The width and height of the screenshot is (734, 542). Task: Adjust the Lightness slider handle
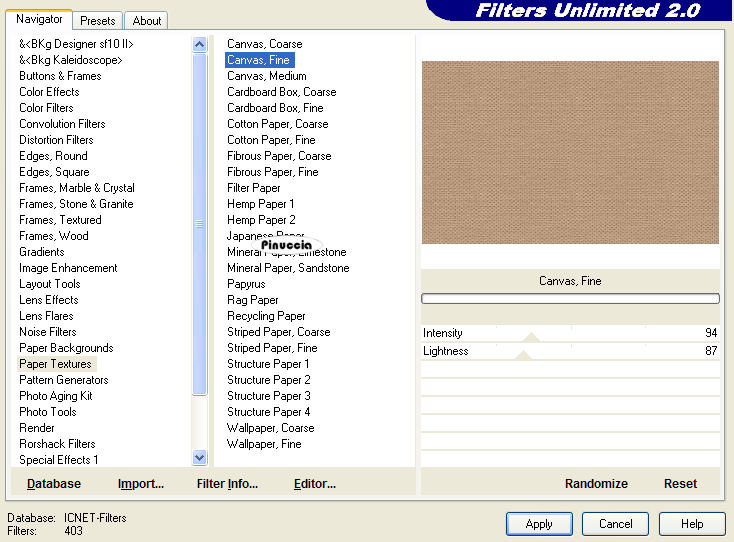523,355
